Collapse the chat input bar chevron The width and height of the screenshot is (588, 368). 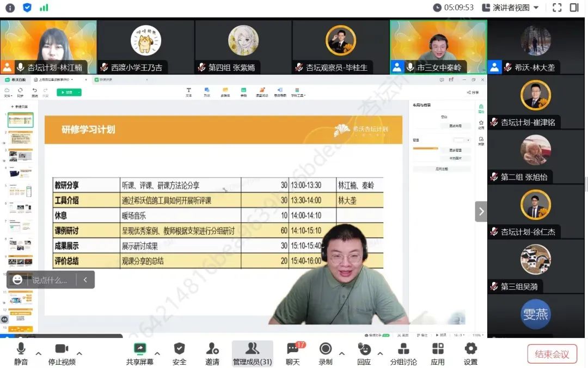tap(85, 279)
